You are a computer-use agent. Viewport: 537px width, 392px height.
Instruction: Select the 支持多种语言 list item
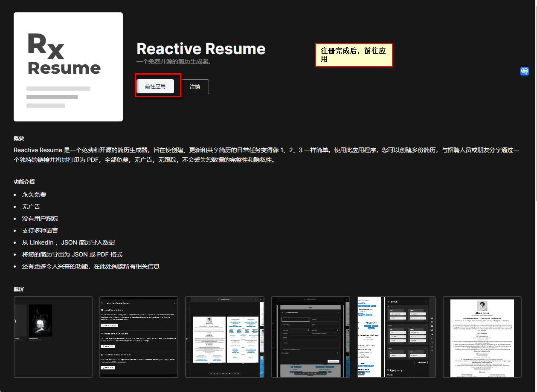point(40,231)
